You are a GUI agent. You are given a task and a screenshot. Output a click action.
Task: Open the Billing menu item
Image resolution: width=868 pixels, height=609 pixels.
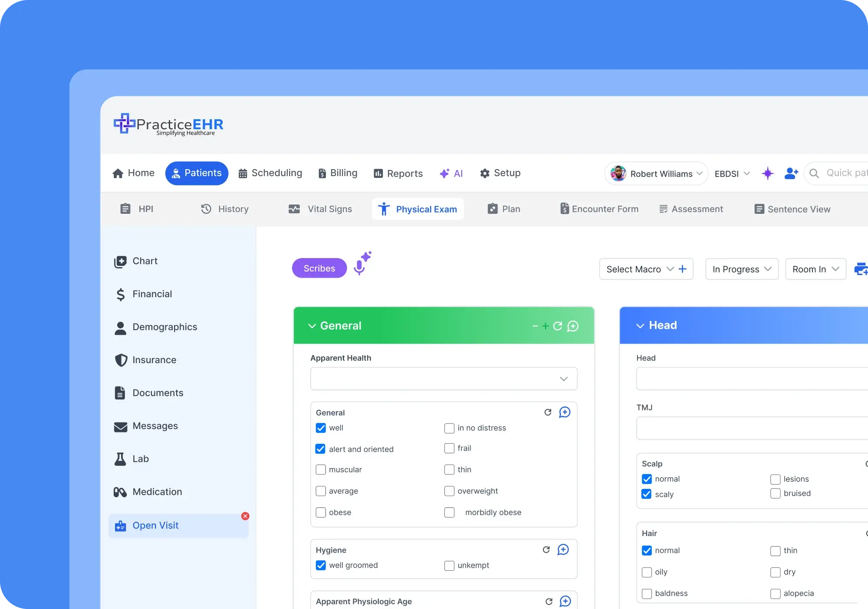tap(338, 173)
